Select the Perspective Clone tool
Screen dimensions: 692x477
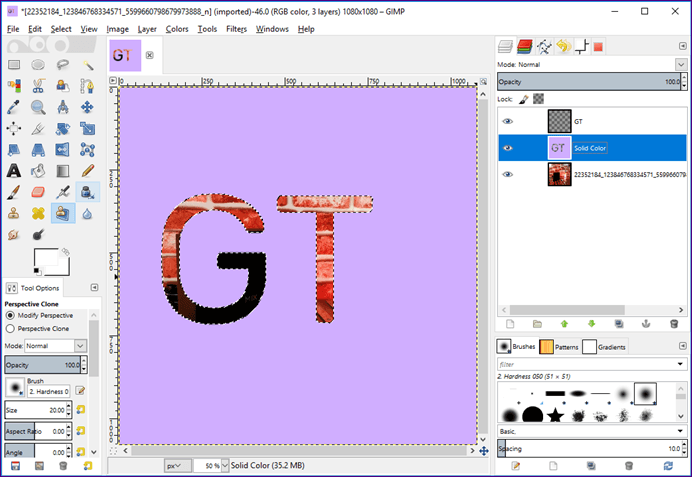point(63,214)
